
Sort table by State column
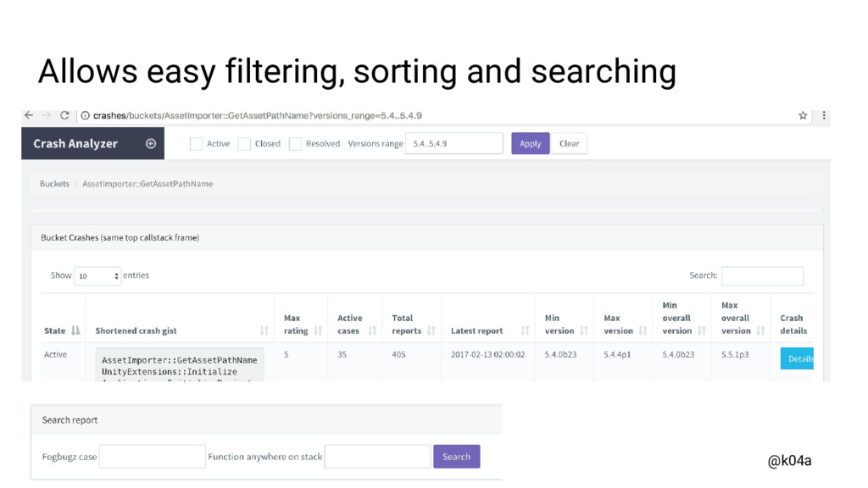75,330
